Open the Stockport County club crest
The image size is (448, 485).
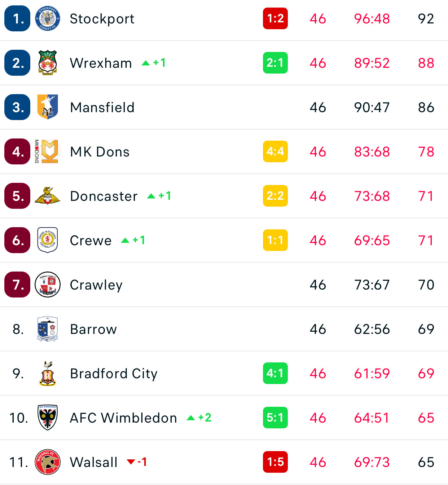coord(48,18)
